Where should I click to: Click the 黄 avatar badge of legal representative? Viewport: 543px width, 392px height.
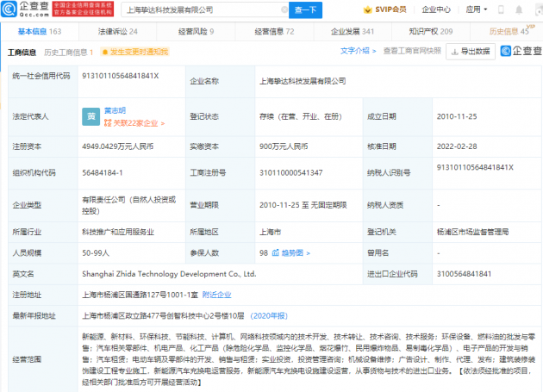(x=91, y=116)
